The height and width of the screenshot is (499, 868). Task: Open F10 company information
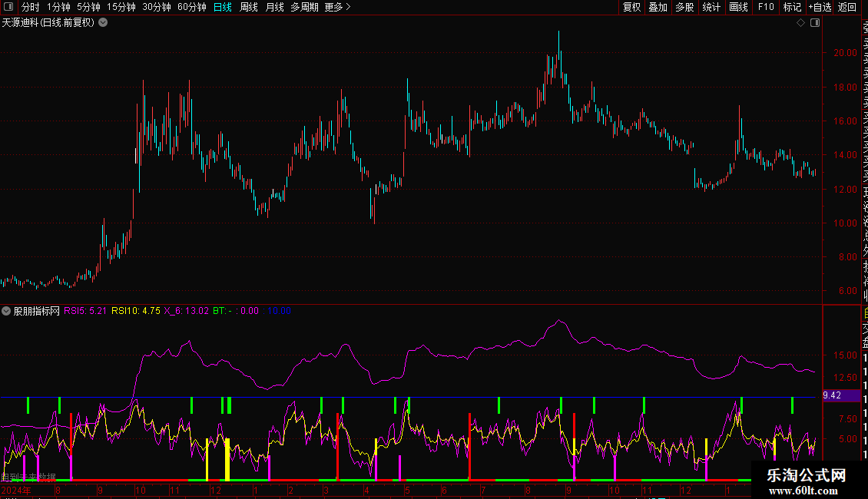(766, 7)
